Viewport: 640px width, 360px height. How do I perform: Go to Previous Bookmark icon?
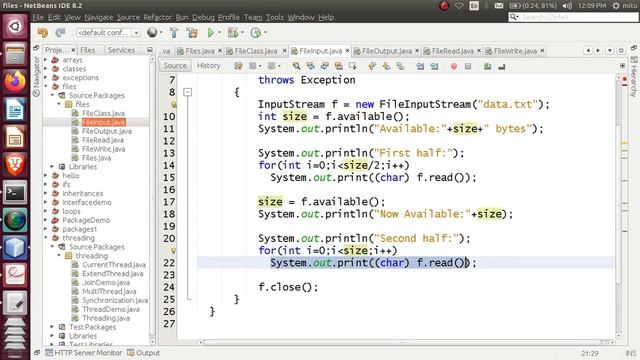pos(372,66)
